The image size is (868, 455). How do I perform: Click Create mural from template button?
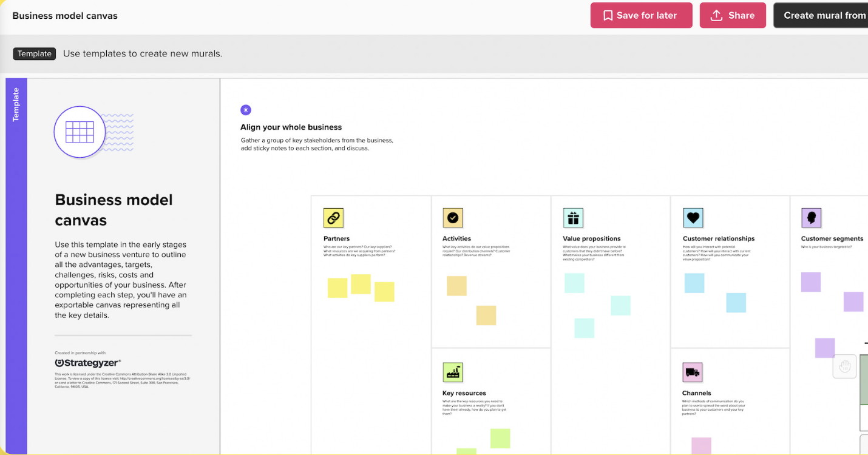click(x=822, y=16)
